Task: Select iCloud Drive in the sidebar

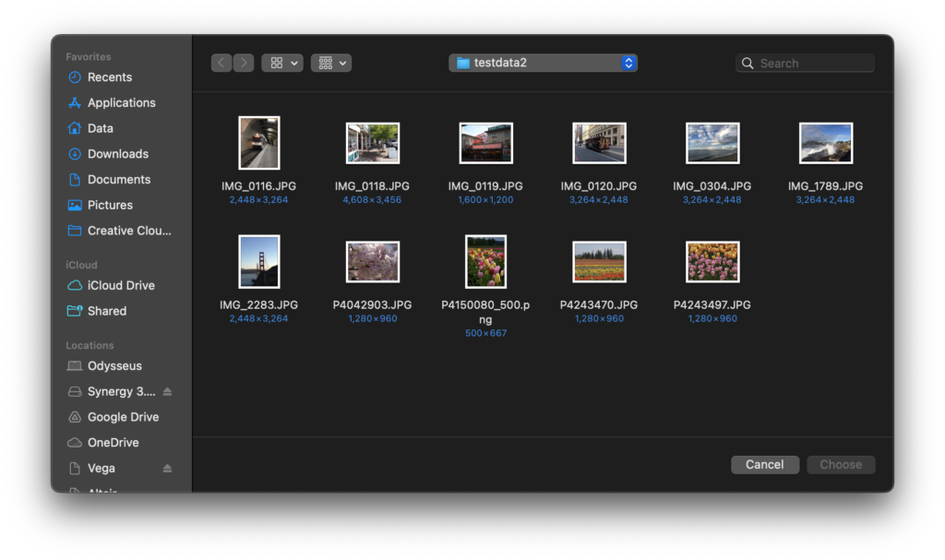Action: (x=120, y=286)
